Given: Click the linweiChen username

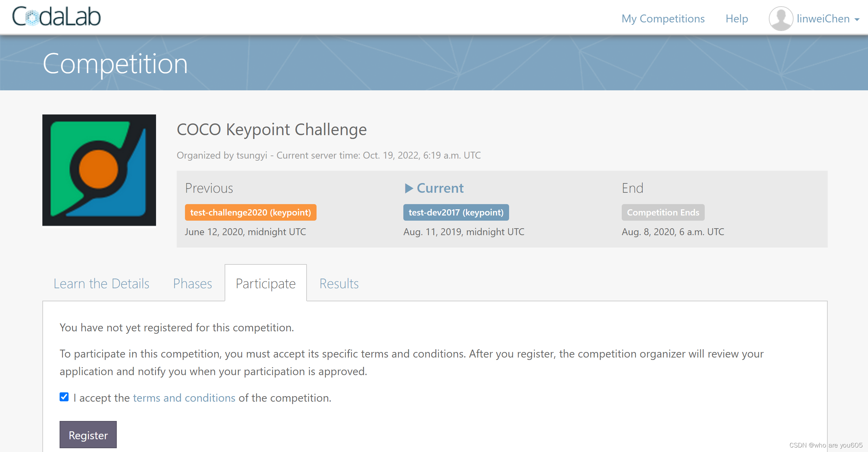Looking at the screenshot, I should click(823, 19).
